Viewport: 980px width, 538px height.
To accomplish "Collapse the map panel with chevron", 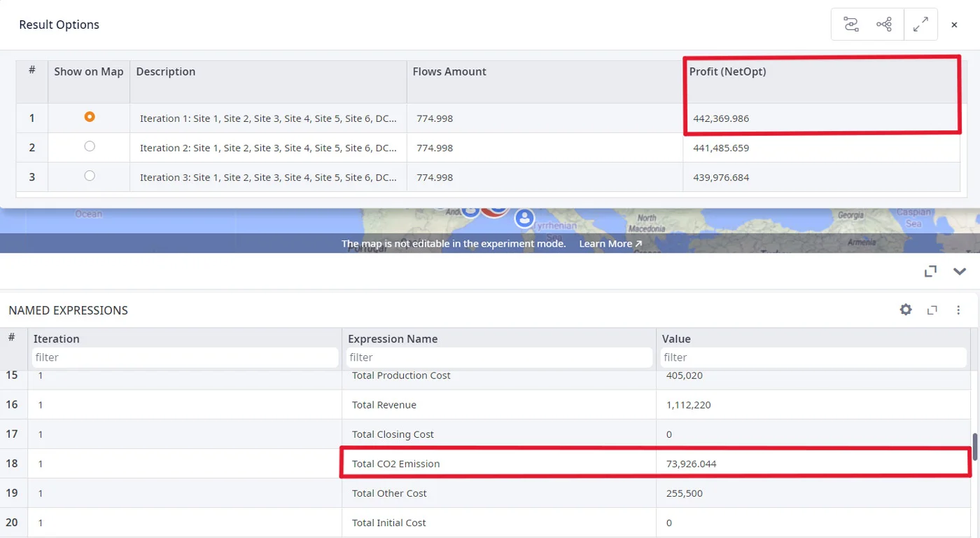I will pos(959,271).
